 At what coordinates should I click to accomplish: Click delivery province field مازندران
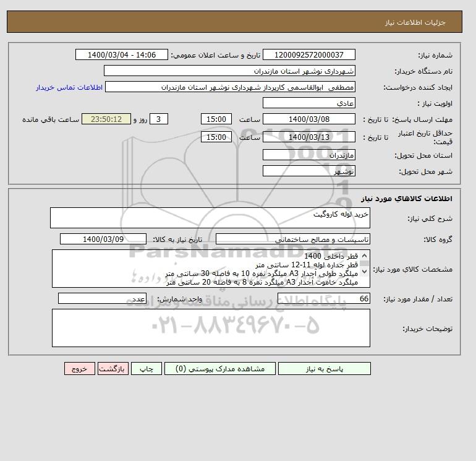[308, 155]
